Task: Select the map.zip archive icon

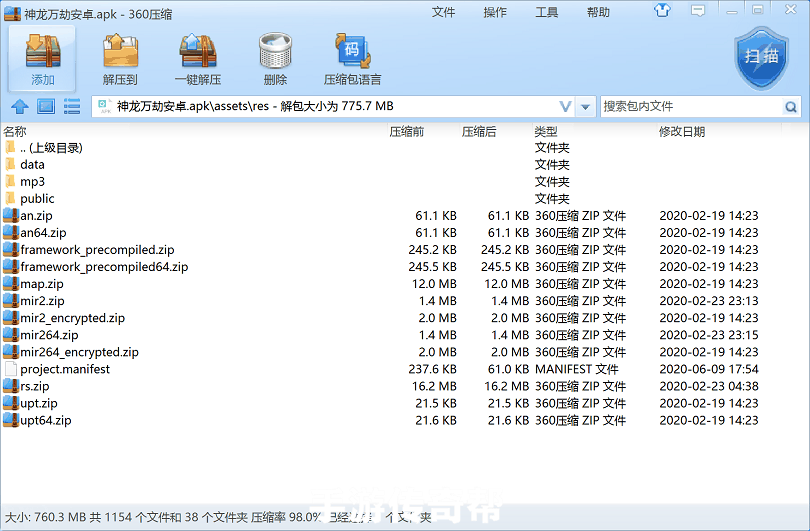Action: click(x=11, y=284)
